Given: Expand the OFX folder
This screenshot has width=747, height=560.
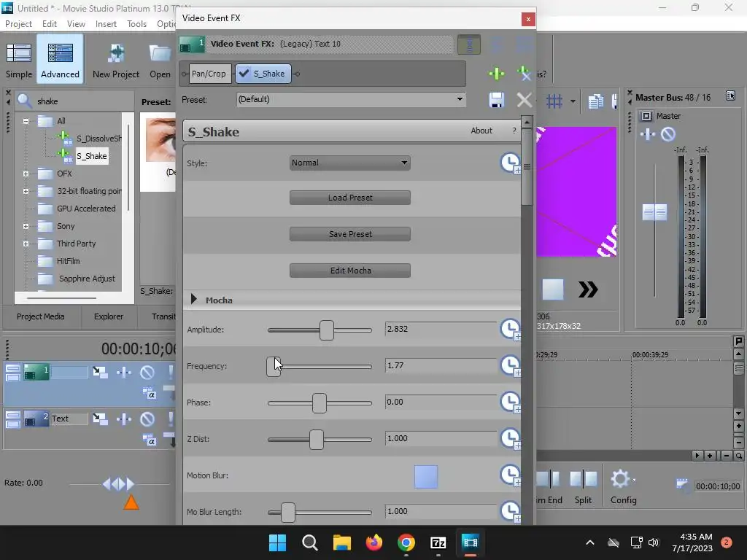Looking at the screenshot, I should click(26, 174).
